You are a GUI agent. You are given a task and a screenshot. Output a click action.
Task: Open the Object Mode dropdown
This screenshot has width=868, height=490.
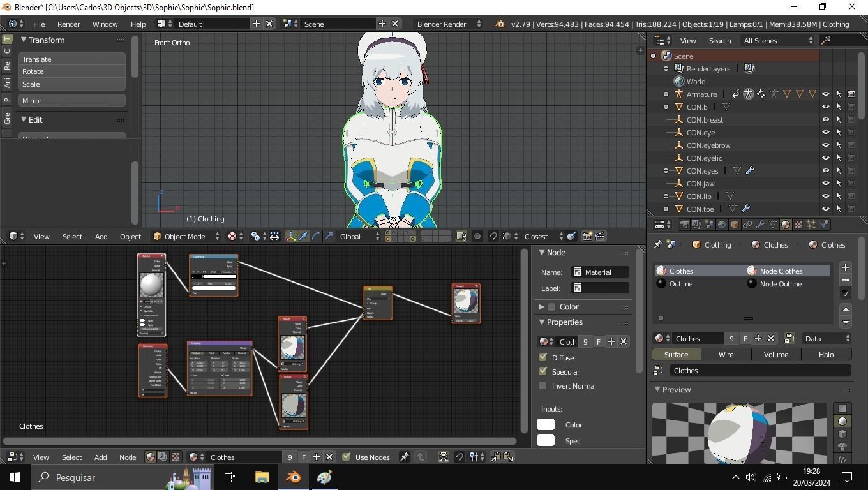[x=186, y=236]
